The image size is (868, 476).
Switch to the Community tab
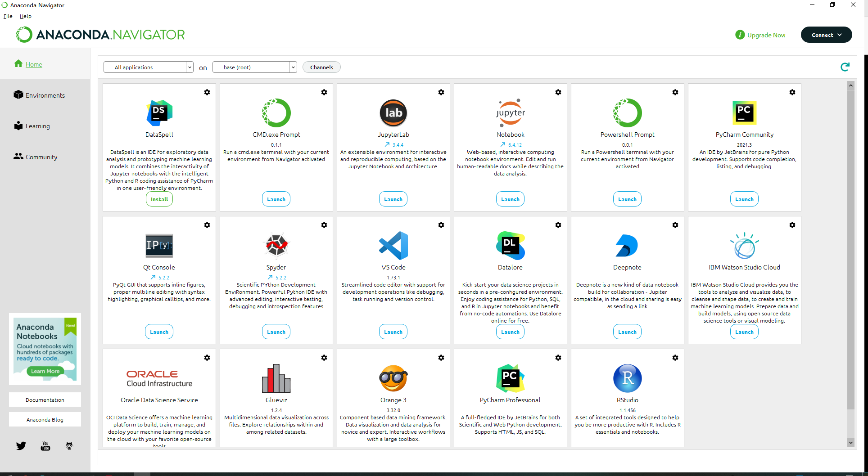(36, 157)
